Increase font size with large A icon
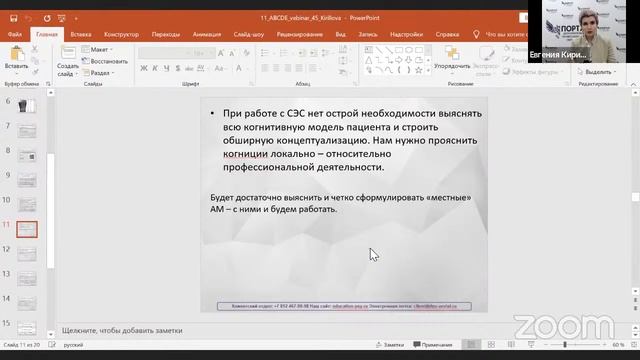The height and width of the screenshot is (360, 640). coord(221,53)
